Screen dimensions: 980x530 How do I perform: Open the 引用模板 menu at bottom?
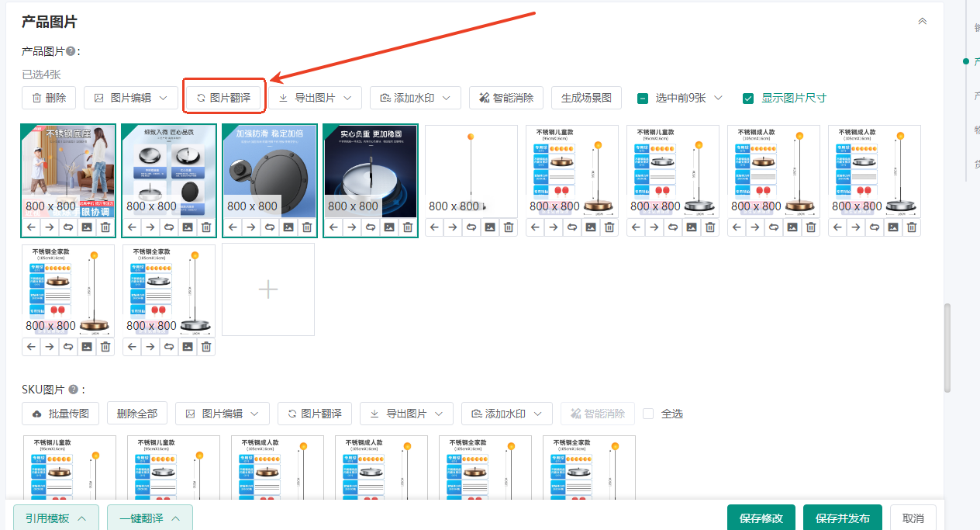click(56, 518)
